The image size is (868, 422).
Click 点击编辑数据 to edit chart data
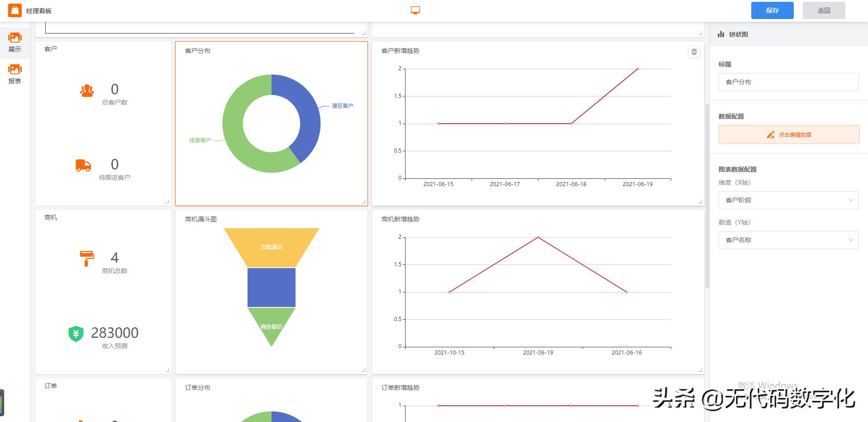click(x=789, y=134)
